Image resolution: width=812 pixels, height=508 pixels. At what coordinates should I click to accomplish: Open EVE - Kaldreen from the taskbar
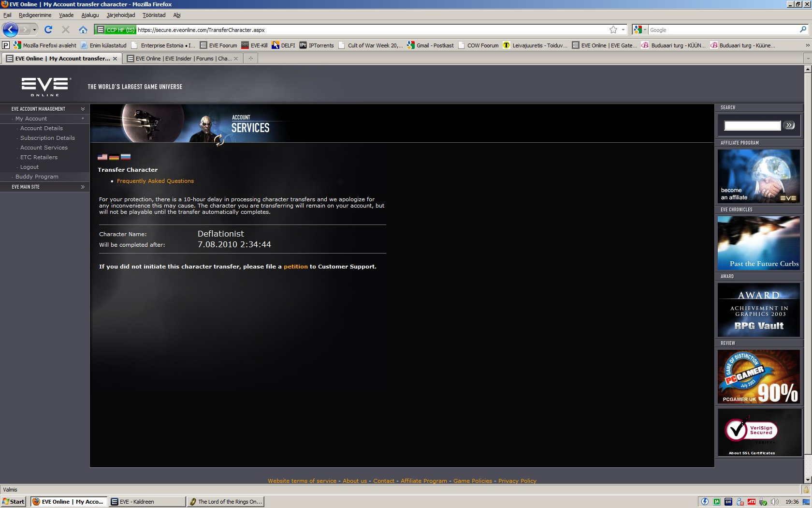(x=147, y=502)
